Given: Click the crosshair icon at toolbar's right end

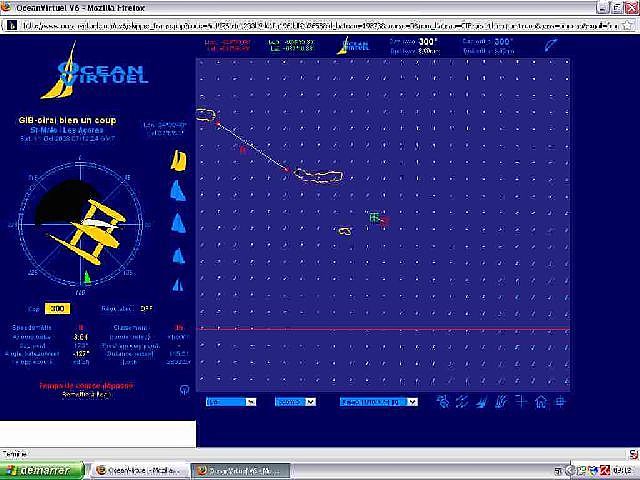Looking at the screenshot, I should (560, 402).
